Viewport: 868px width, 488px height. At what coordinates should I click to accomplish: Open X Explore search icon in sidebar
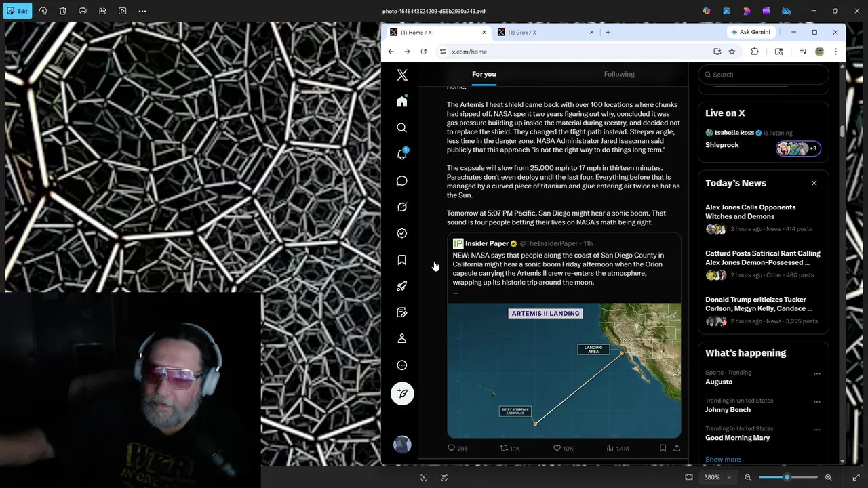tap(402, 127)
